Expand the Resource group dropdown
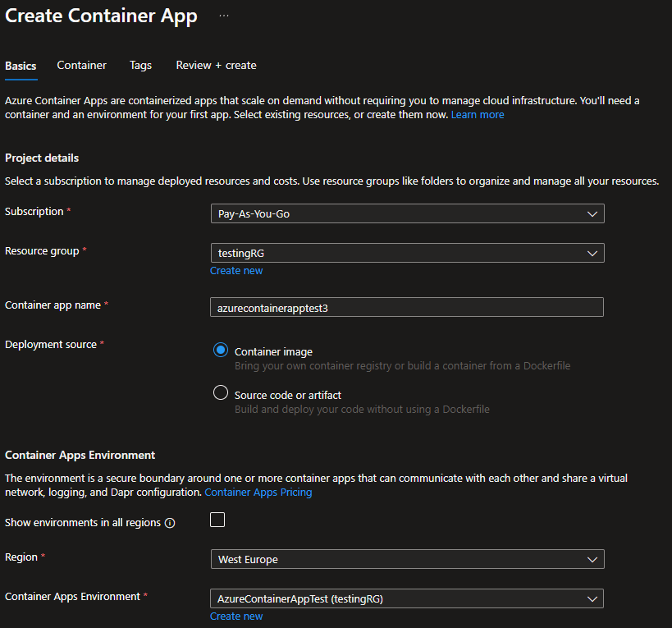The height and width of the screenshot is (628, 672). tap(407, 253)
